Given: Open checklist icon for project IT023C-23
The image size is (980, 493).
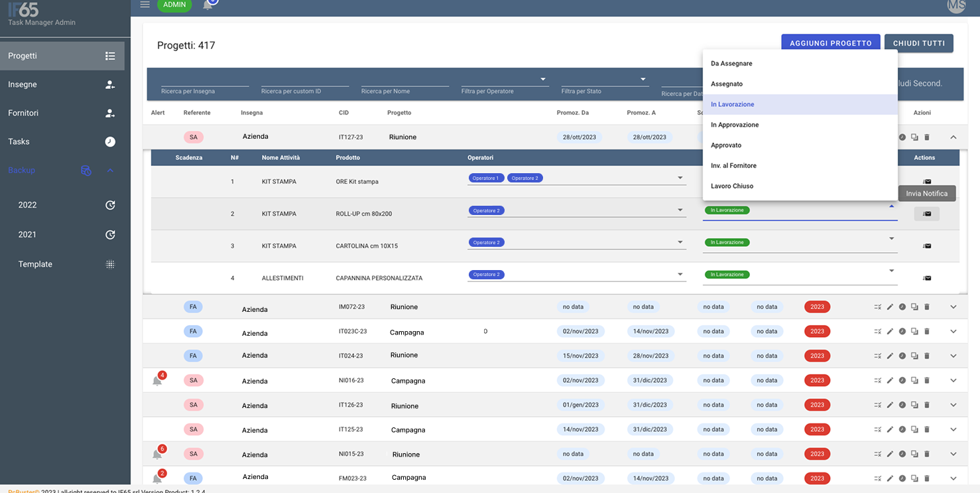Looking at the screenshot, I should (878, 331).
